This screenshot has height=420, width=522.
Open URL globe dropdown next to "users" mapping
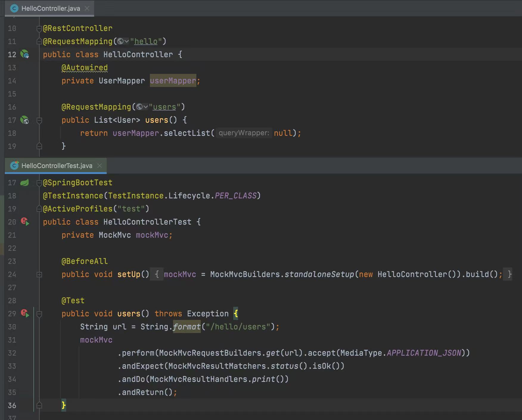tap(142, 107)
